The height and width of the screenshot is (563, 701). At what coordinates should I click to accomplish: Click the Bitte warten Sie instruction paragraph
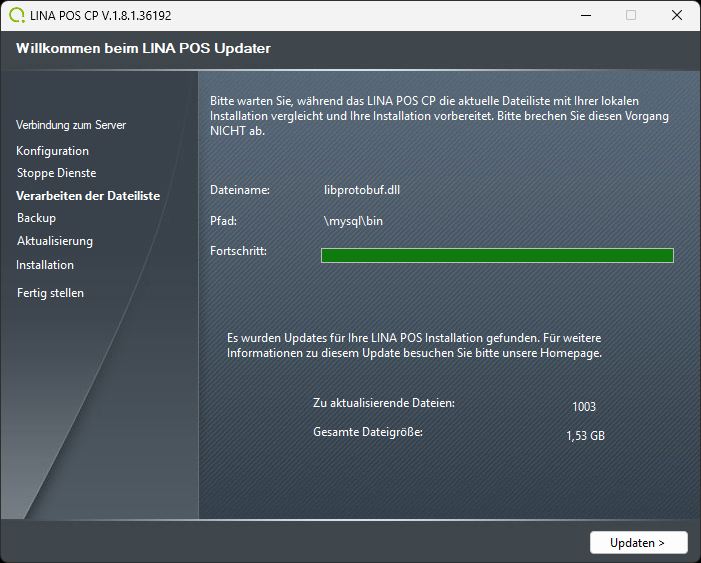pyautogui.click(x=439, y=116)
